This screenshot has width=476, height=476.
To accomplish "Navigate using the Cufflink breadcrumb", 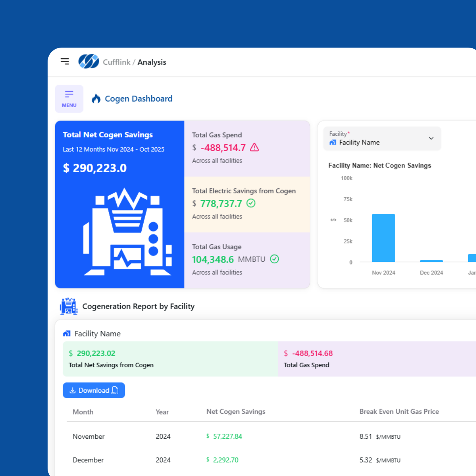I will click(116, 62).
